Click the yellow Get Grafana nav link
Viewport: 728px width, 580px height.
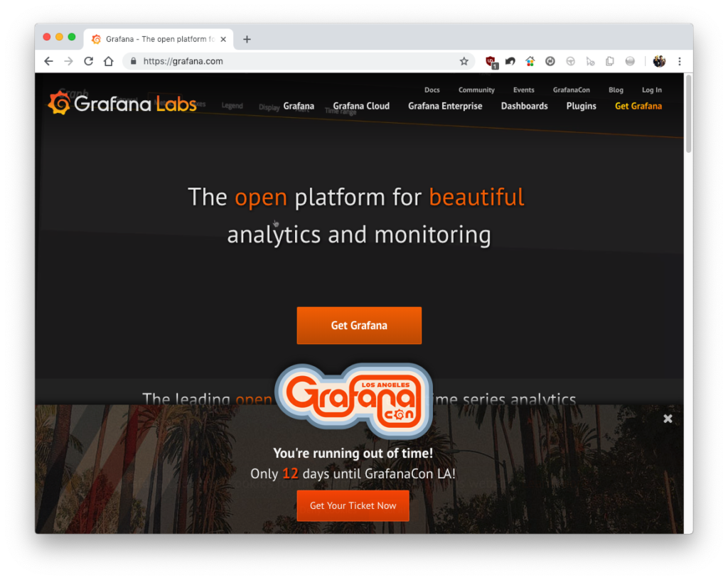(638, 106)
